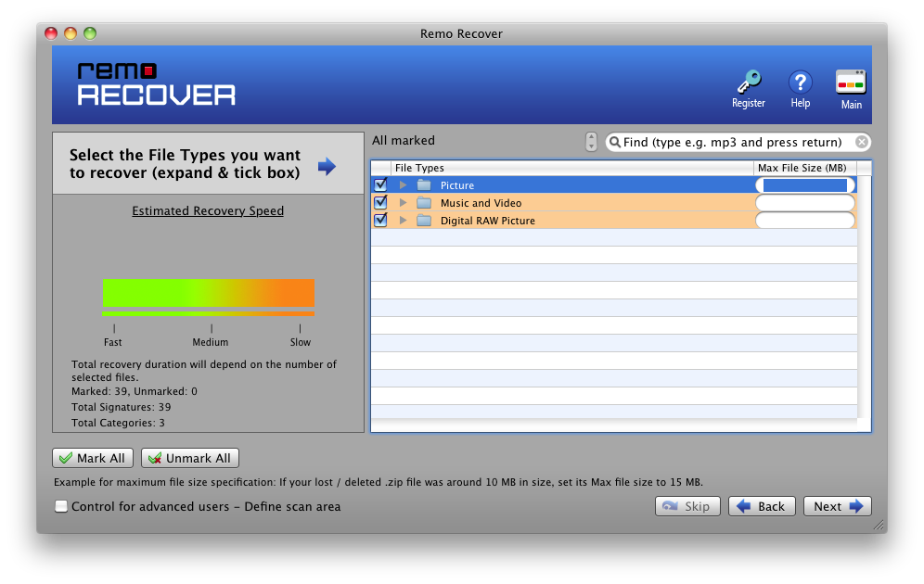The height and width of the screenshot is (584, 924).
Task: Click the window resize grip corner
Action: [879, 525]
